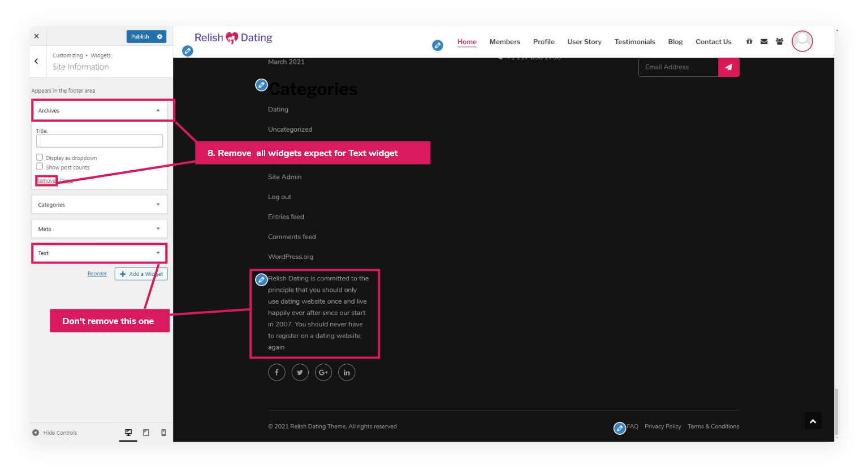Open the Contact Us menu item
Viewport: 868px width, 475px height.
(714, 42)
